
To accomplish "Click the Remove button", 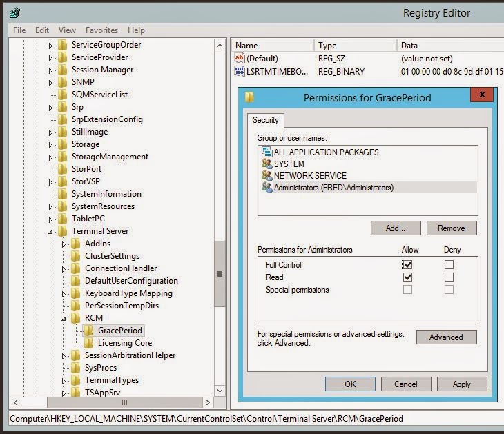I will (452, 228).
